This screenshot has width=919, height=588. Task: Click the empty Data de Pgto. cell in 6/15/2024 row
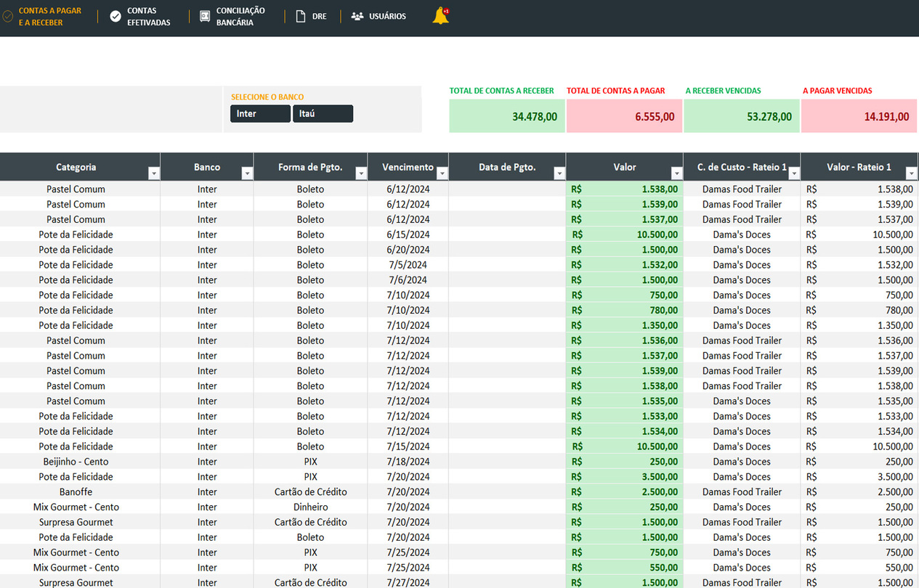point(507,234)
